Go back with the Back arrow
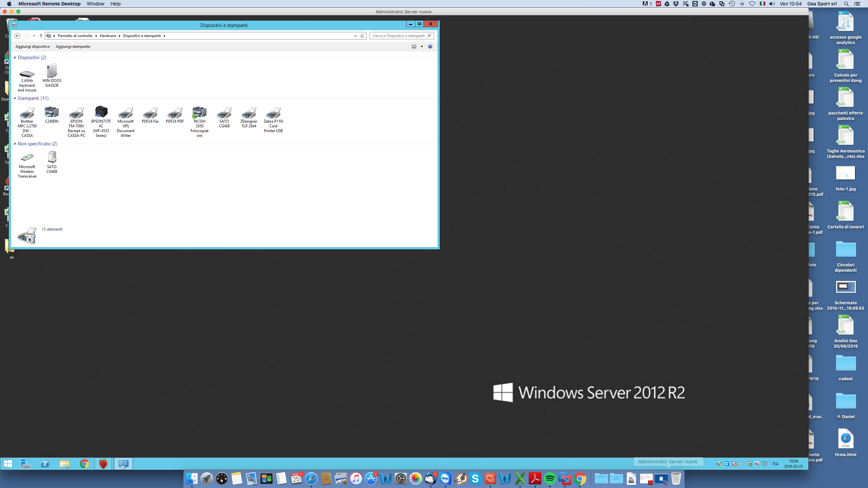This screenshot has width=868, height=488. [17, 36]
